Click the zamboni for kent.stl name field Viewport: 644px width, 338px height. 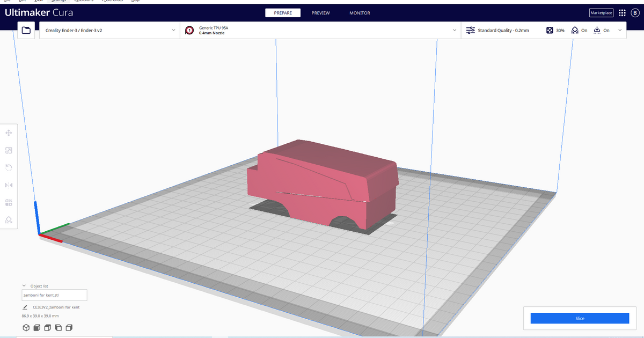tap(54, 295)
